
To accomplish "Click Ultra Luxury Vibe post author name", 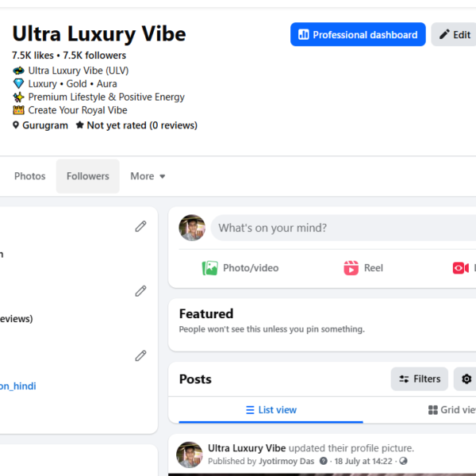I will point(247,448).
